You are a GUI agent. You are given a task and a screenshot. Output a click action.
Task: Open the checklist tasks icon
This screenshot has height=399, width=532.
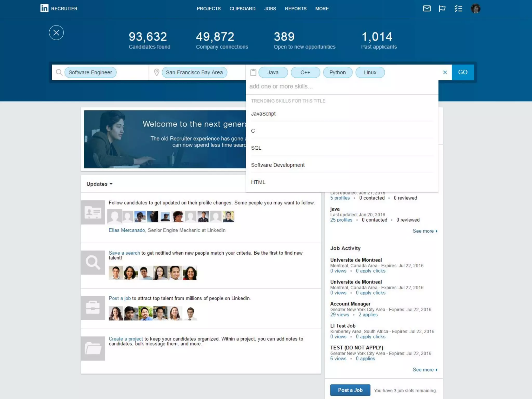pyautogui.click(x=458, y=9)
